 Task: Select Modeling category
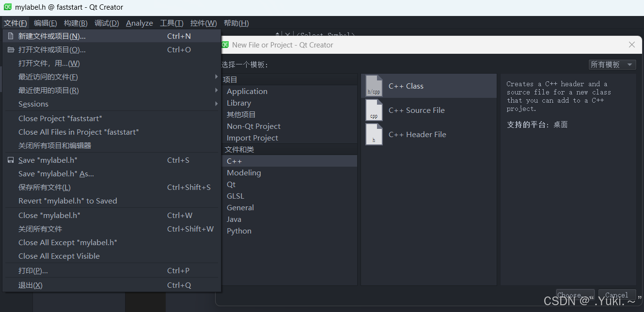290,172
